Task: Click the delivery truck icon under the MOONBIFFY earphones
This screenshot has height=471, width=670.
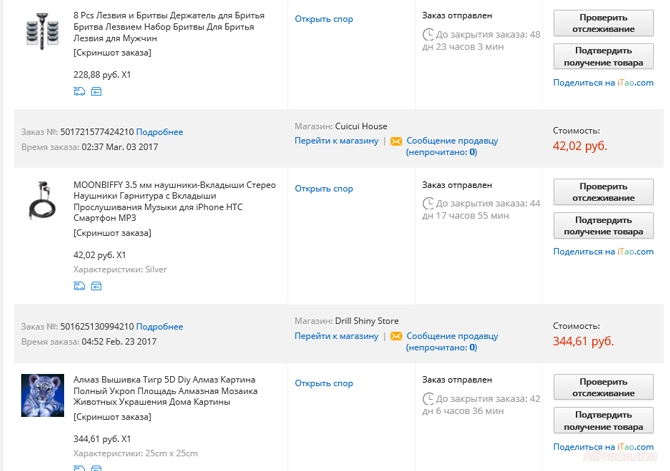Action: click(79, 285)
